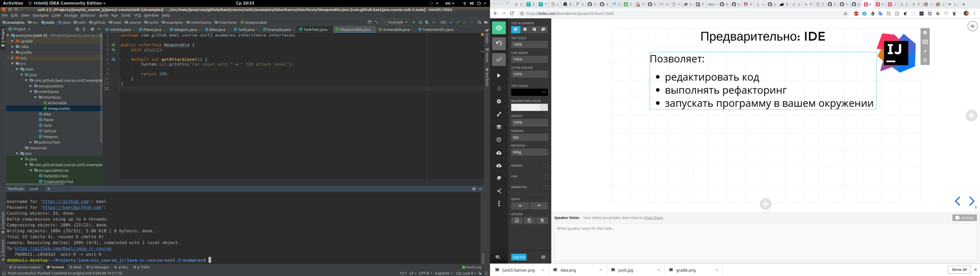Expand the polimorfism folder
Screen dimensions: 980x276
[x=31, y=143]
